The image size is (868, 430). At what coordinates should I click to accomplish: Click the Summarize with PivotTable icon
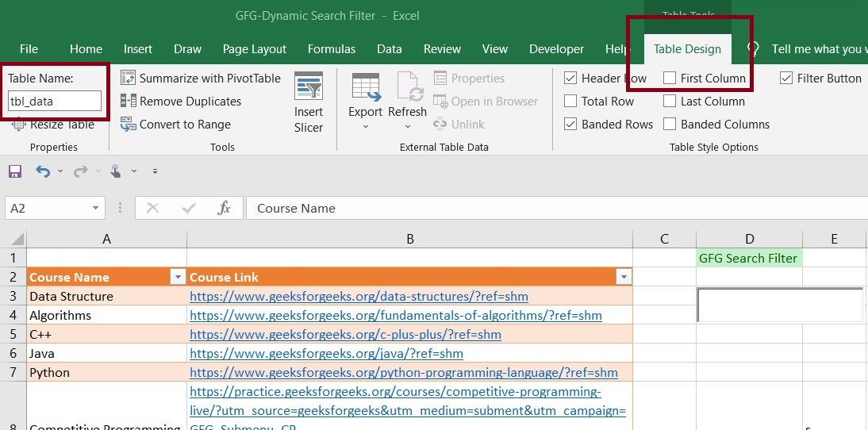(128, 78)
